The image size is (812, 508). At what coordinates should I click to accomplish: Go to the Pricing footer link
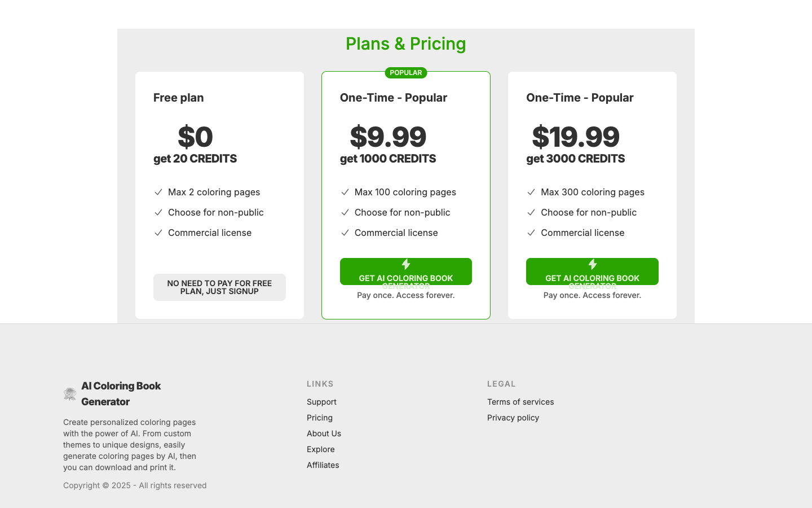pyautogui.click(x=320, y=418)
